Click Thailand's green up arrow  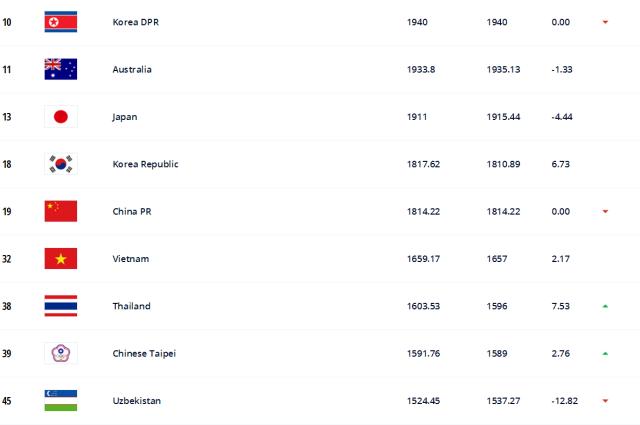pos(605,306)
